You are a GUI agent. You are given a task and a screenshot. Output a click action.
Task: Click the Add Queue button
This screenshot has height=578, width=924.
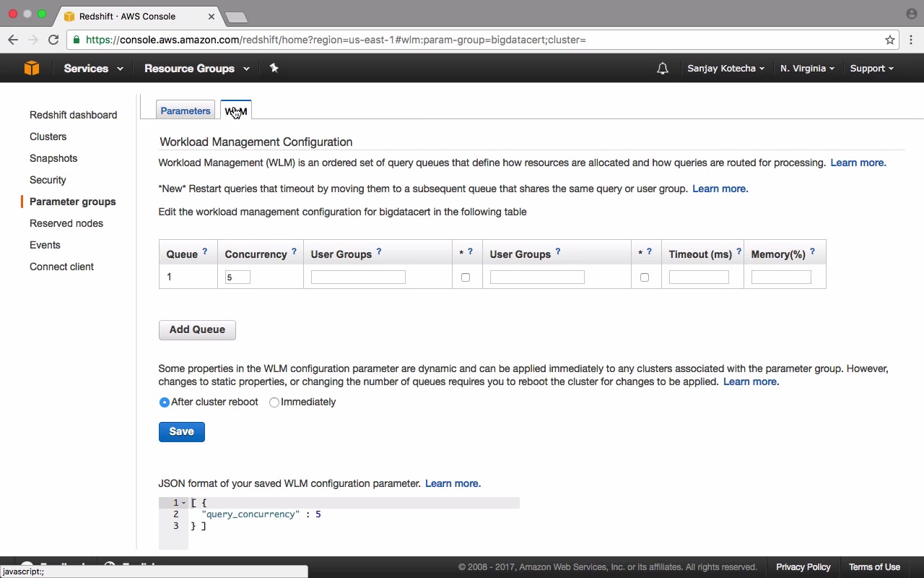click(x=197, y=329)
